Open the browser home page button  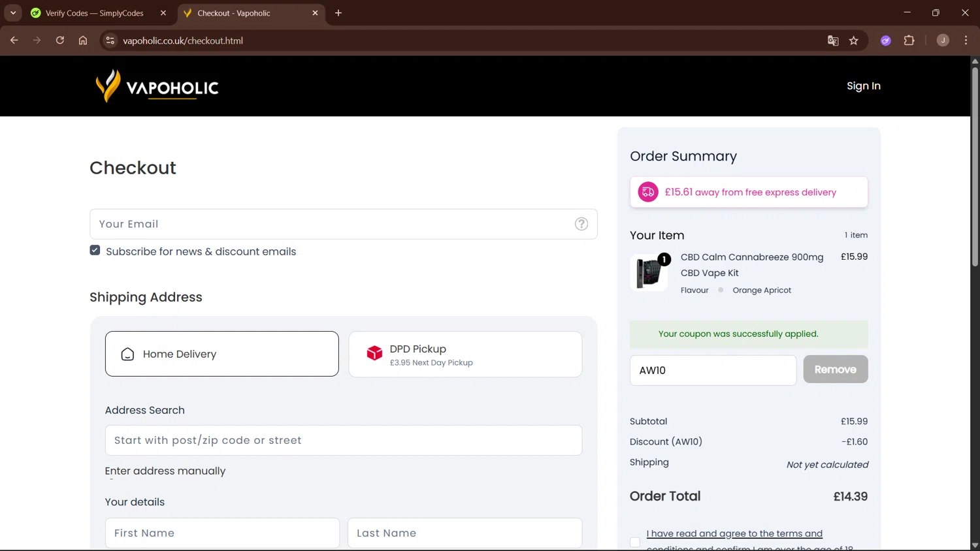coord(83,40)
